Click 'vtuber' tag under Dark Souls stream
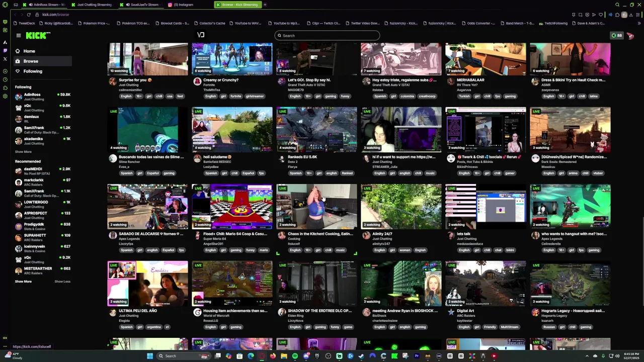This screenshot has width=644, height=362. click(598, 173)
